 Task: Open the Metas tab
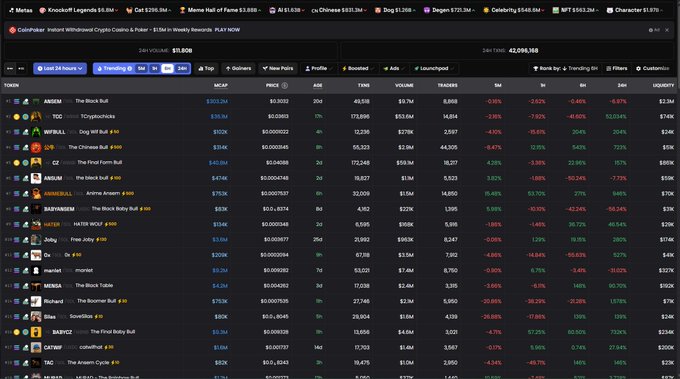pos(20,10)
